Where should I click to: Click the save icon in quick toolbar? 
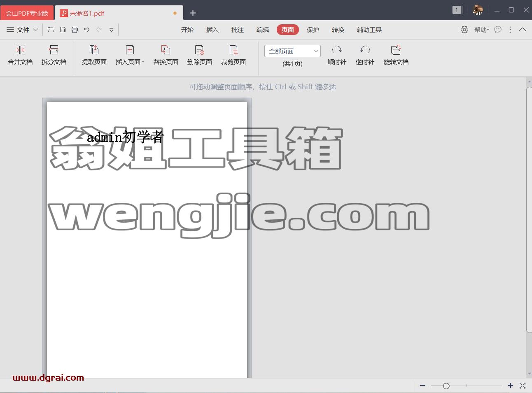pyautogui.click(x=63, y=30)
